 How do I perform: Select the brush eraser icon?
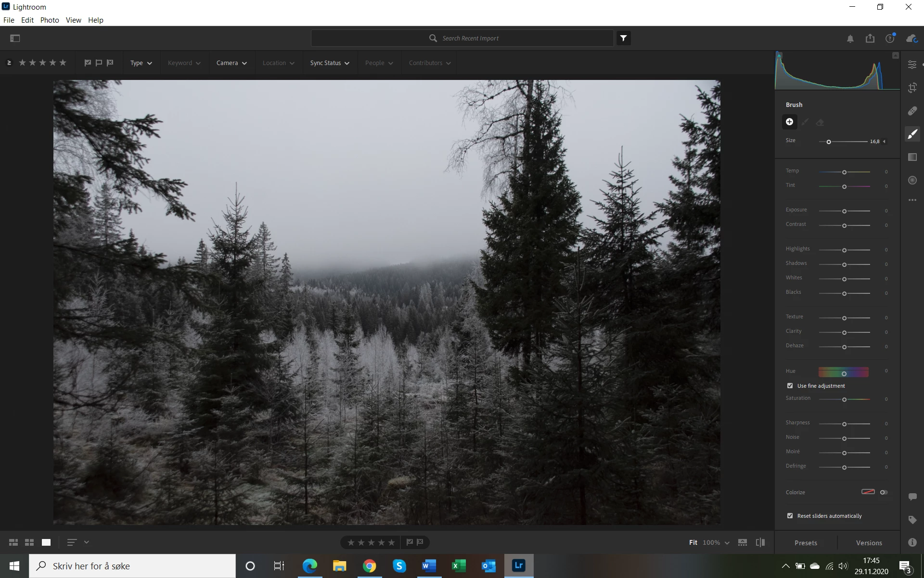click(x=820, y=122)
